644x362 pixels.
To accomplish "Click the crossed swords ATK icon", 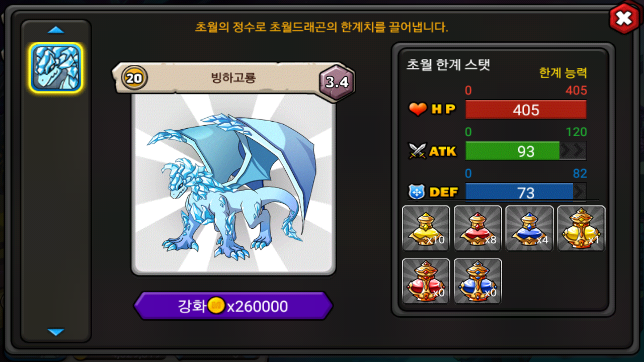I will [418, 151].
